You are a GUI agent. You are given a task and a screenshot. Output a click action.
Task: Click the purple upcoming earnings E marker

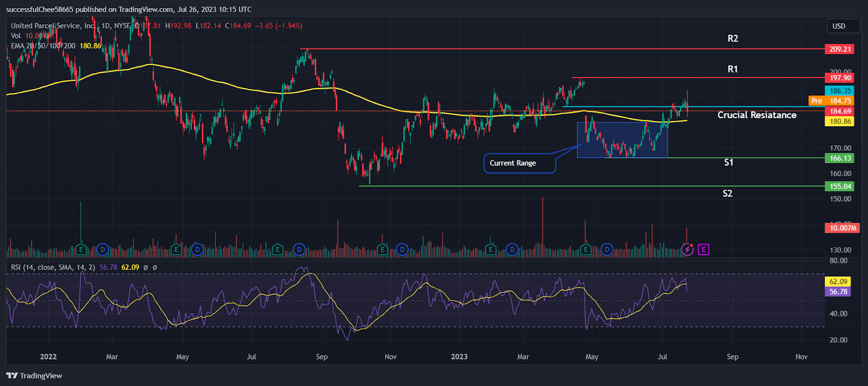704,250
